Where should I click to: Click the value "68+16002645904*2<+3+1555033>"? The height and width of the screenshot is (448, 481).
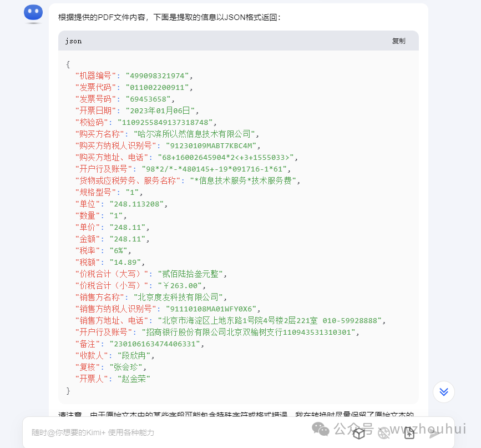click(x=226, y=158)
